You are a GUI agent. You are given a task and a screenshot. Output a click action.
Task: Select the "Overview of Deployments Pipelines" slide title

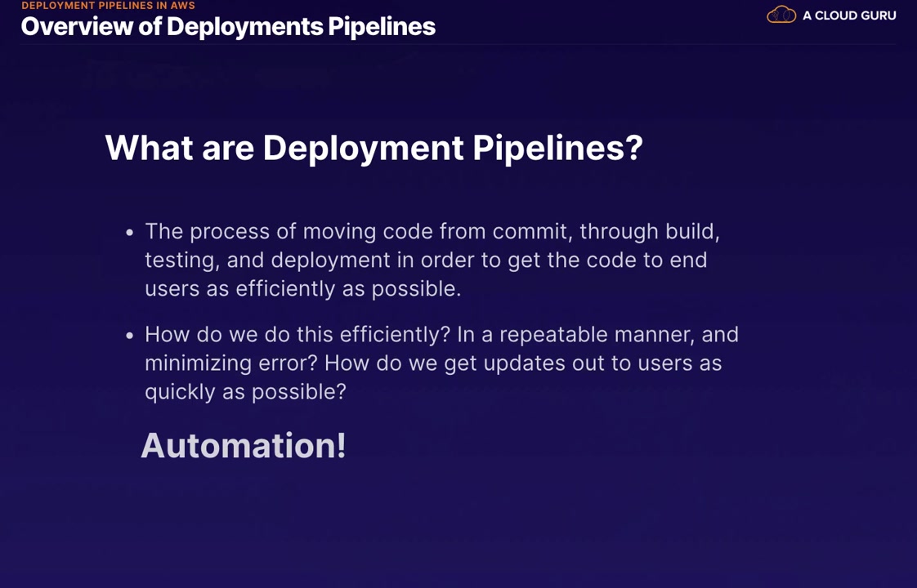[228, 26]
